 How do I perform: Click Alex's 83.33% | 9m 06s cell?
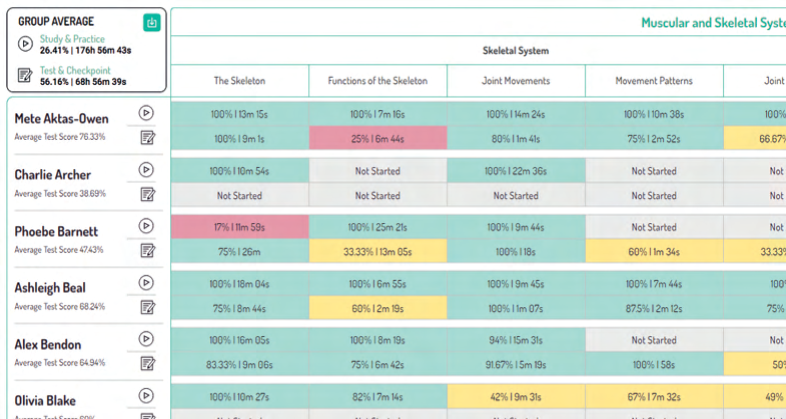240,364
